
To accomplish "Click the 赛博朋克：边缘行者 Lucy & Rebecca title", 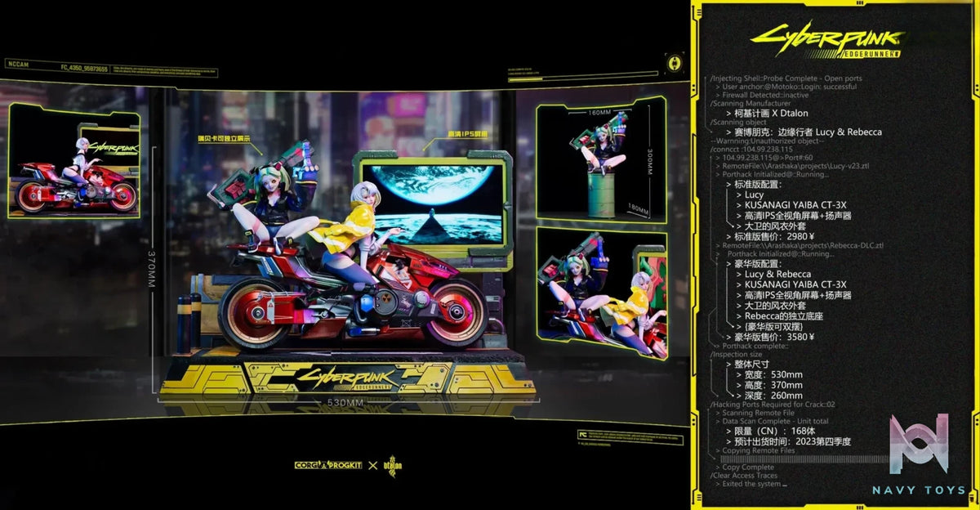I will [803, 132].
